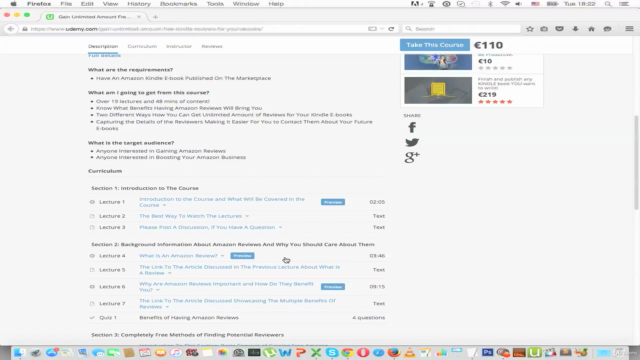The height and width of the screenshot is (360, 640).
Task: Click the '09:15' duration of Lecture 6
Action: pyautogui.click(x=377, y=287)
